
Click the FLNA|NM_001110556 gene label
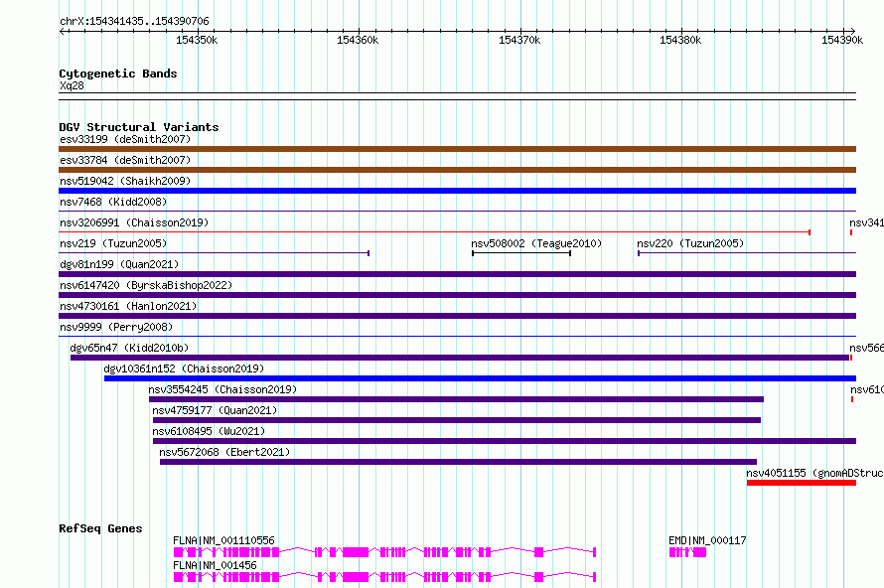pyautogui.click(x=223, y=540)
